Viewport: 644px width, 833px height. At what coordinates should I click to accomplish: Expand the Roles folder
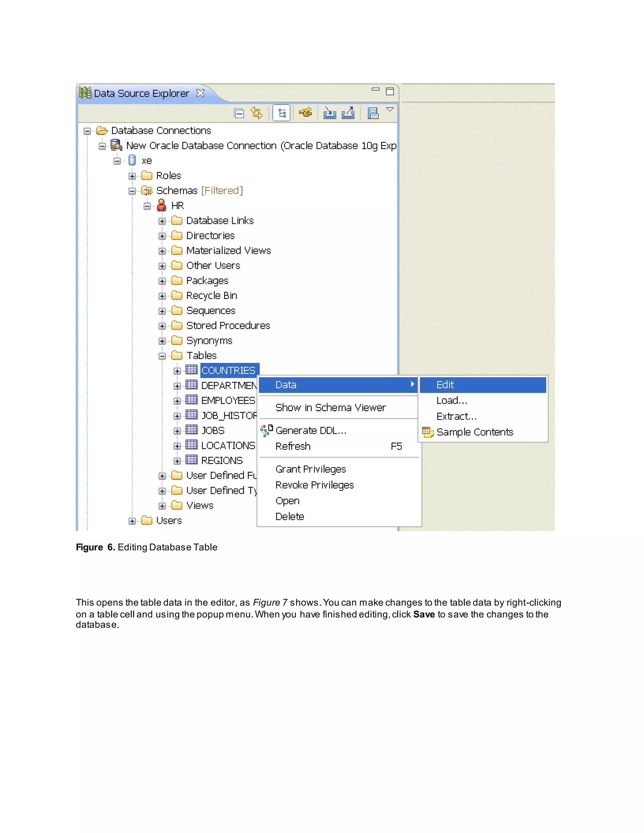(x=132, y=176)
